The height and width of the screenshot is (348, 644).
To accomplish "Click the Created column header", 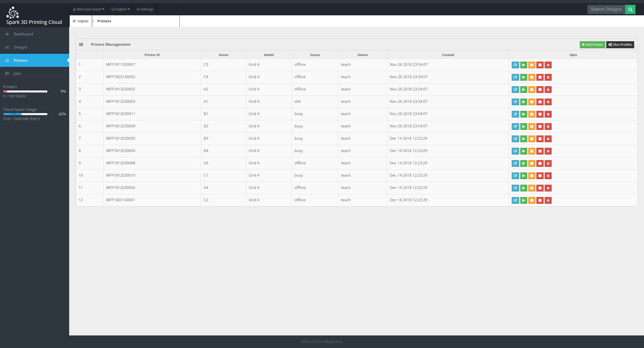I will click(x=448, y=55).
